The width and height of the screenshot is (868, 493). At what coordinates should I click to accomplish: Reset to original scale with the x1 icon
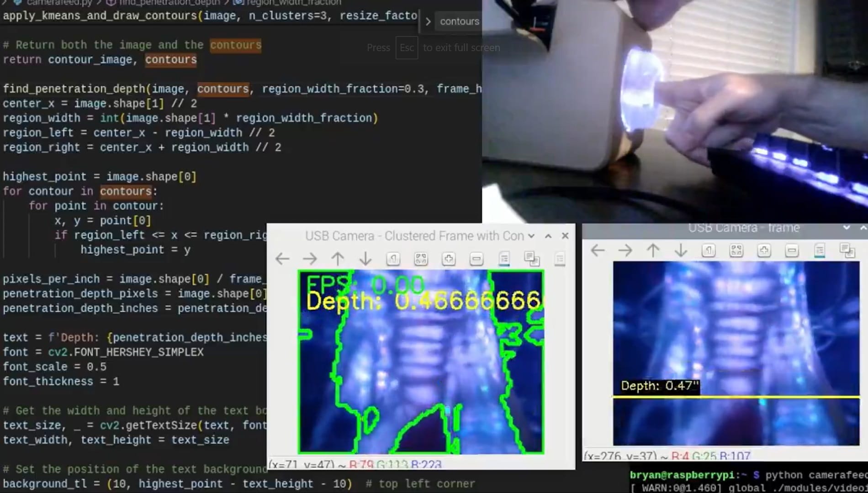(x=393, y=259)
